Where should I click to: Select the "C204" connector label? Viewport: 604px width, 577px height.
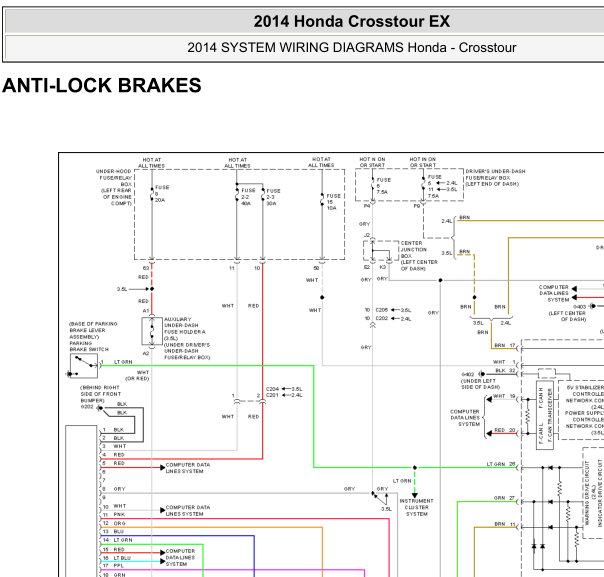[x=272, y=389]
